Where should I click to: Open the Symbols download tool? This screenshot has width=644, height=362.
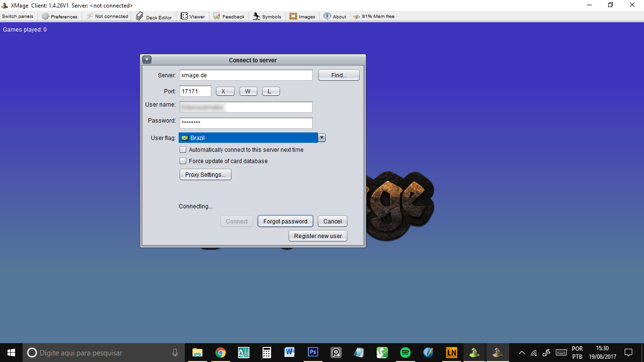point(267,16)
